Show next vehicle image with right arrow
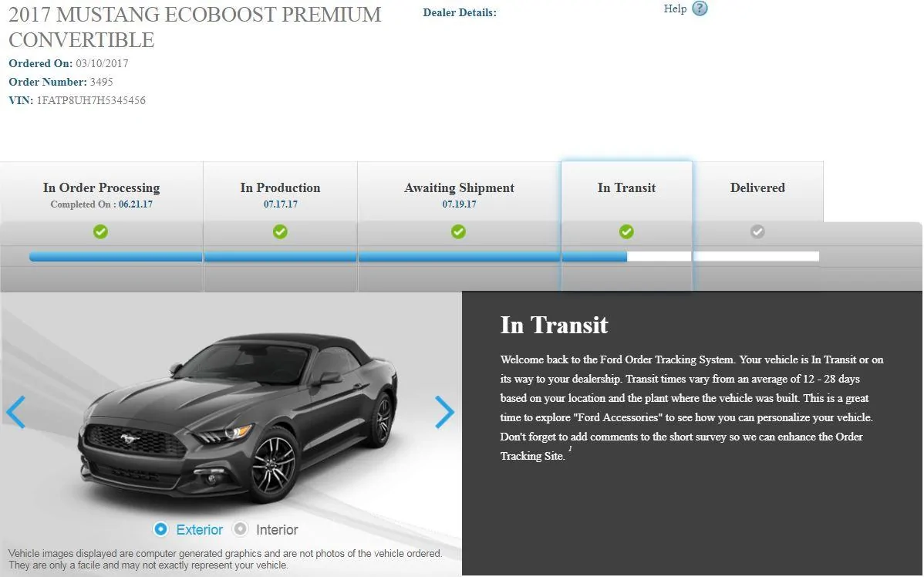Image resolution: width=924 pixels, height=577 pixels. pyautogui.click(x=444, y=412)
